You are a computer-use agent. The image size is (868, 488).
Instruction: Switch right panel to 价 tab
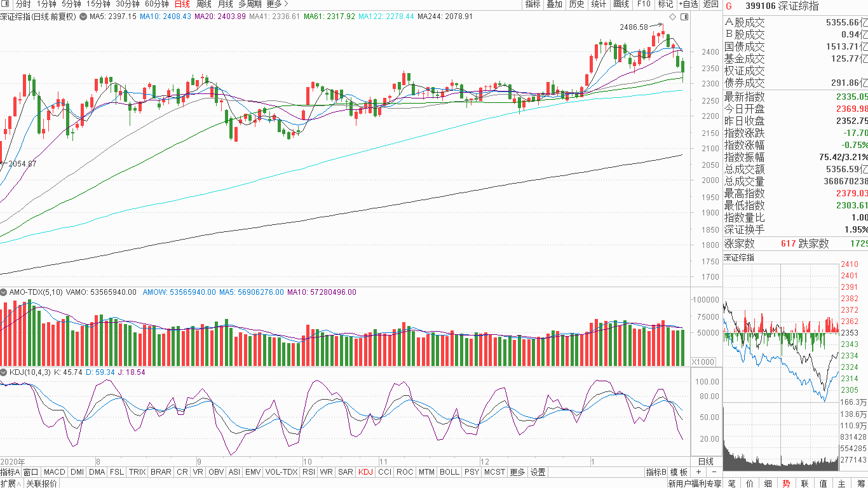(x=750, y=484)
